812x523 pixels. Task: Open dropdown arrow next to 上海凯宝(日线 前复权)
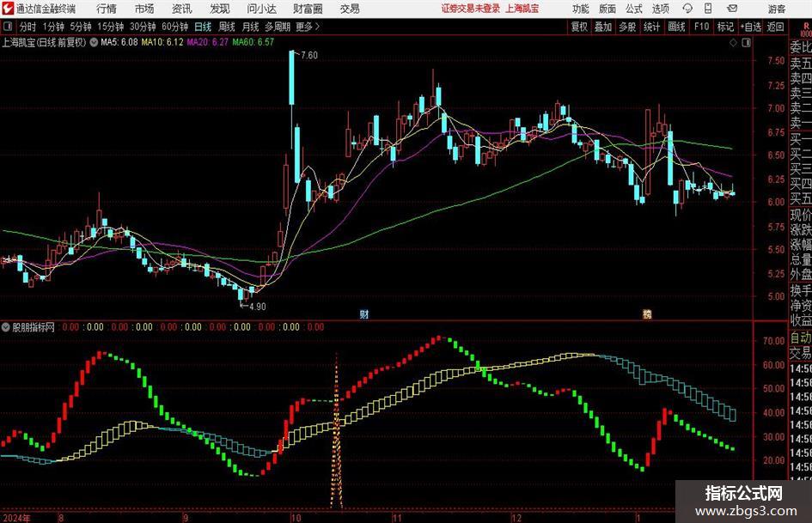click(94, 42)
